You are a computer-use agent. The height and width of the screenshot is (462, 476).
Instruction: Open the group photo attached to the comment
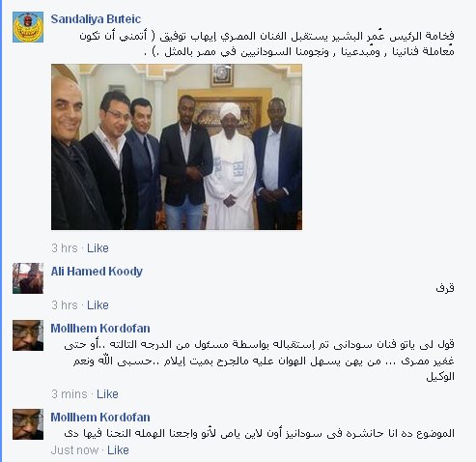point(177,147)
